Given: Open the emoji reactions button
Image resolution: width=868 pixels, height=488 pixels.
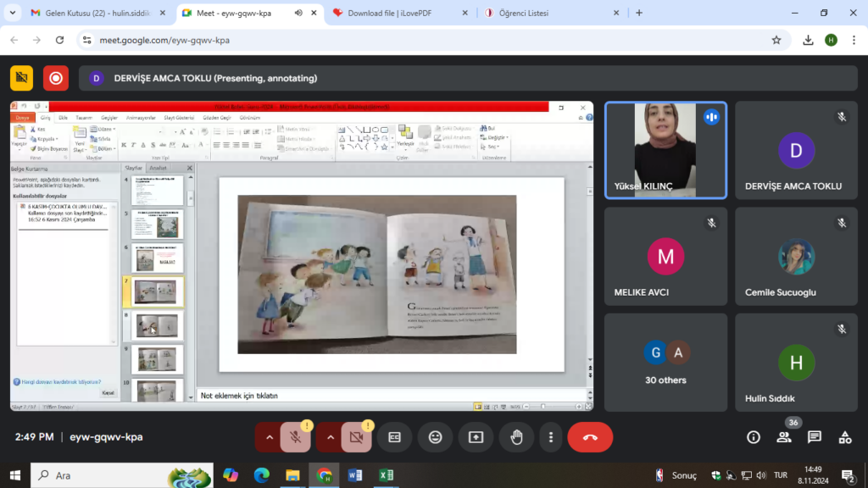Looking at the screenshot, I should coord(436,437).
